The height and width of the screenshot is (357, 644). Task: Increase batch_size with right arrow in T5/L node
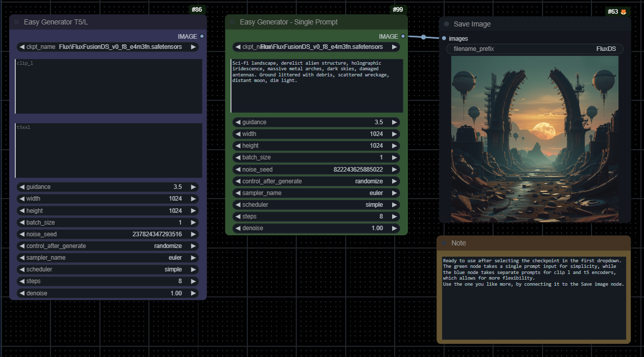coord(193,223)
